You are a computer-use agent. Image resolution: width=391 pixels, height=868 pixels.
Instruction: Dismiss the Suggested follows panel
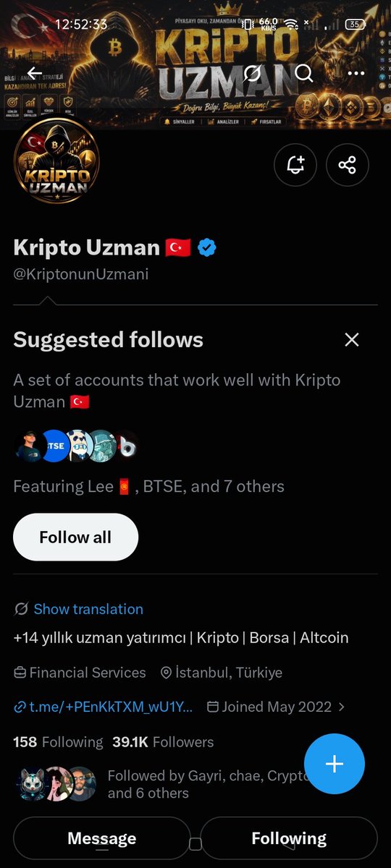[352, 339]
